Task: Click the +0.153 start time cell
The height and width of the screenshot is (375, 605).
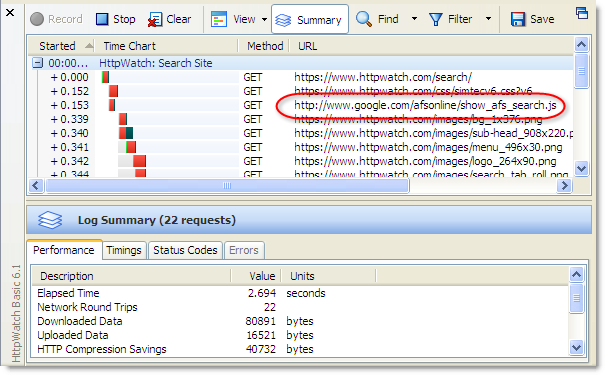Action: (x=69, y=105)
